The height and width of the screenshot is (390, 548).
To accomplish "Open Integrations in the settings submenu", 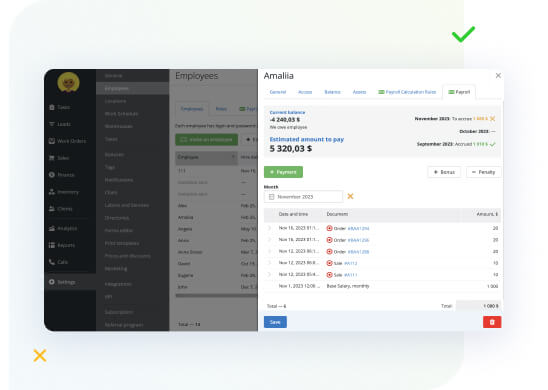I will 118,284.
